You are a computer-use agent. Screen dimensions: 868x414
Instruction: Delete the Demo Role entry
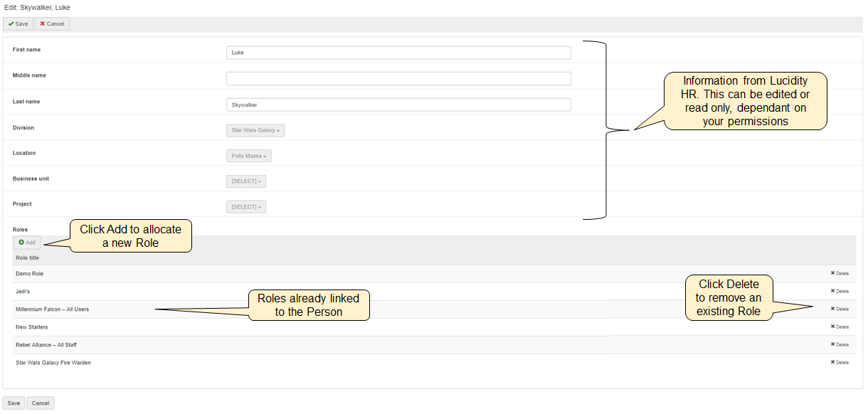coord(840,273)
